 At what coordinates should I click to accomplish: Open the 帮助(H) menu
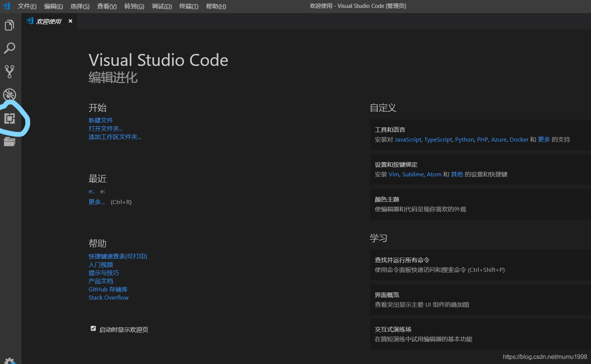(x=216, y=6)
